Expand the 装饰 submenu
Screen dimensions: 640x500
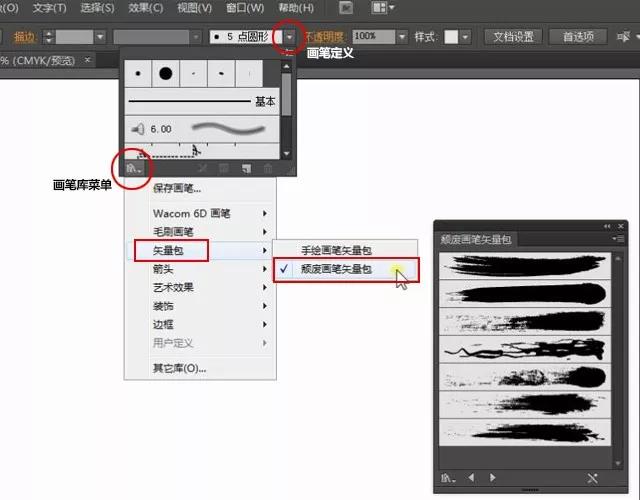coord(265,306)
